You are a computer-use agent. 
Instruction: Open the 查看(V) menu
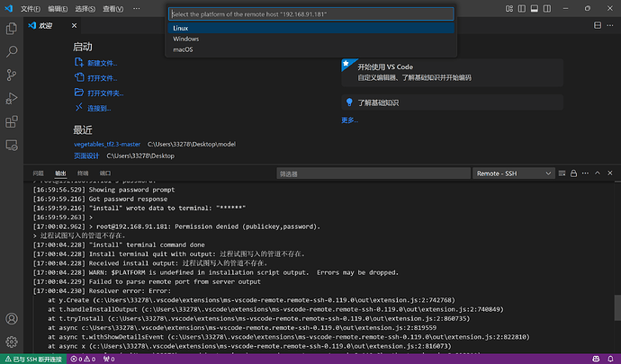[x=112, y=9]
